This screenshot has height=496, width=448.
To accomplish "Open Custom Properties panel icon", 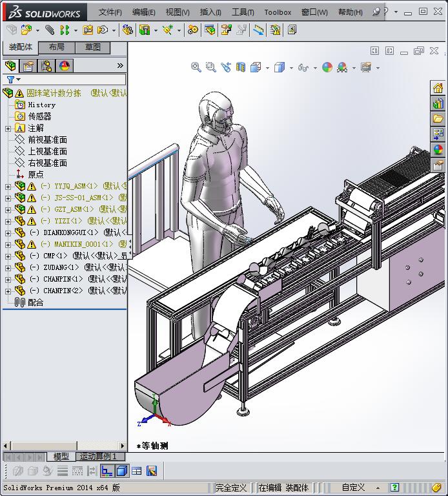I will (x=438, y=165).
